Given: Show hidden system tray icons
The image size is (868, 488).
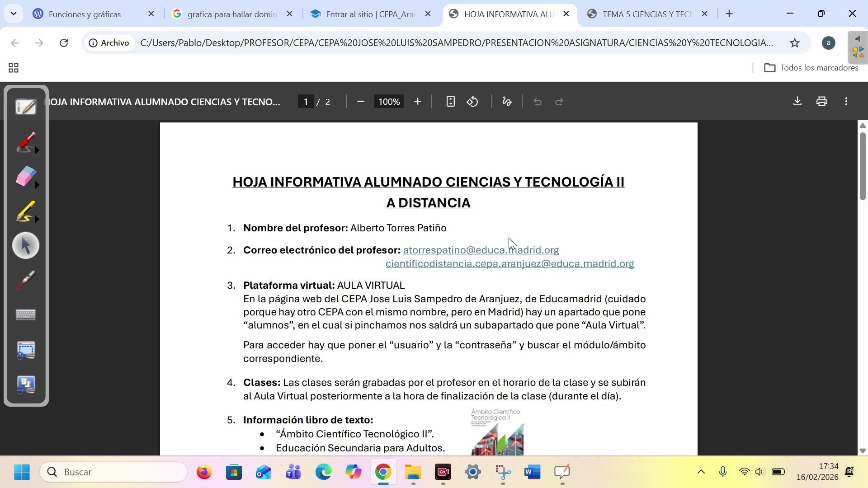Looking at the screenshot, I should coord(701,472).
